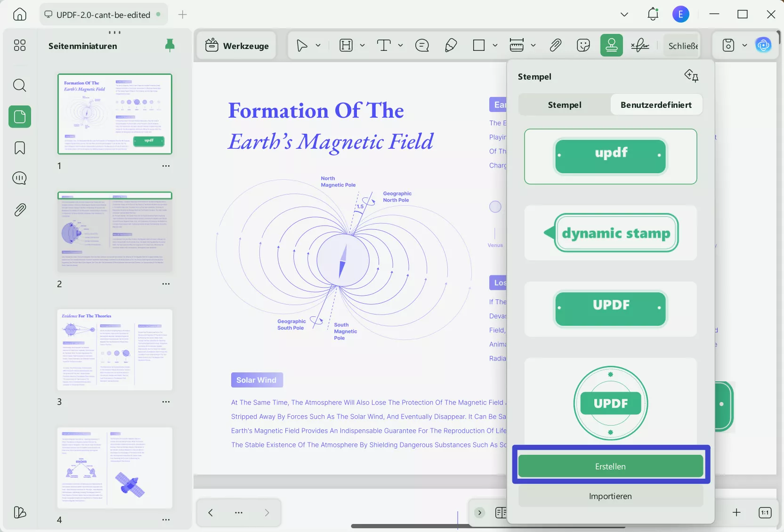784x532 pixels.
Task: Select the paperclip attachment tool in toolbar
Action: click(x=556, y=45)
